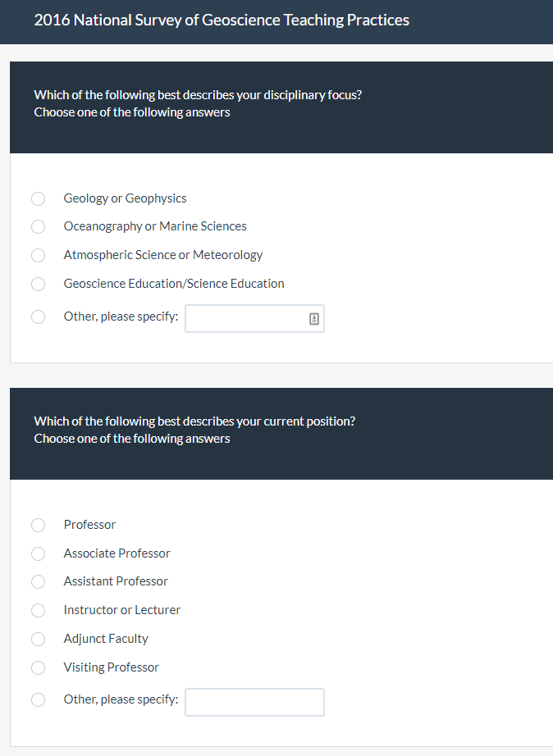Choose Assistant Professor radio button
This screenshot has height=756, width=553.
coord(38,582)
